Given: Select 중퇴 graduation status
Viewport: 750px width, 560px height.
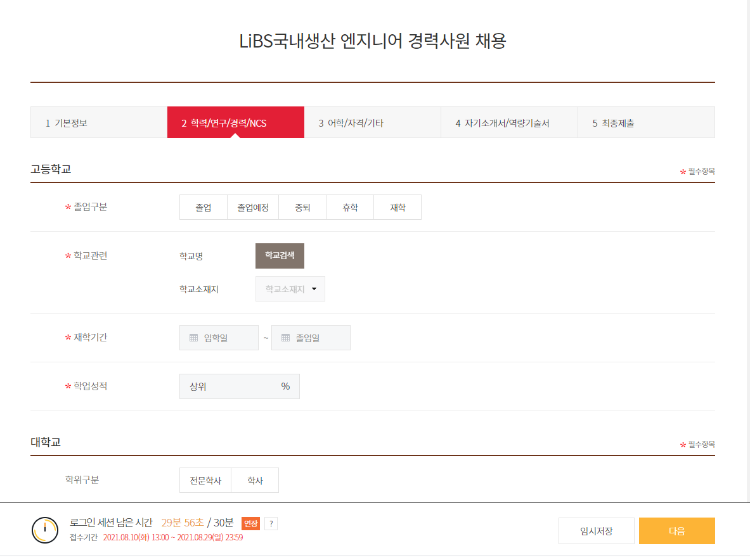Looking at the screenshot, I should click(302, 207).
